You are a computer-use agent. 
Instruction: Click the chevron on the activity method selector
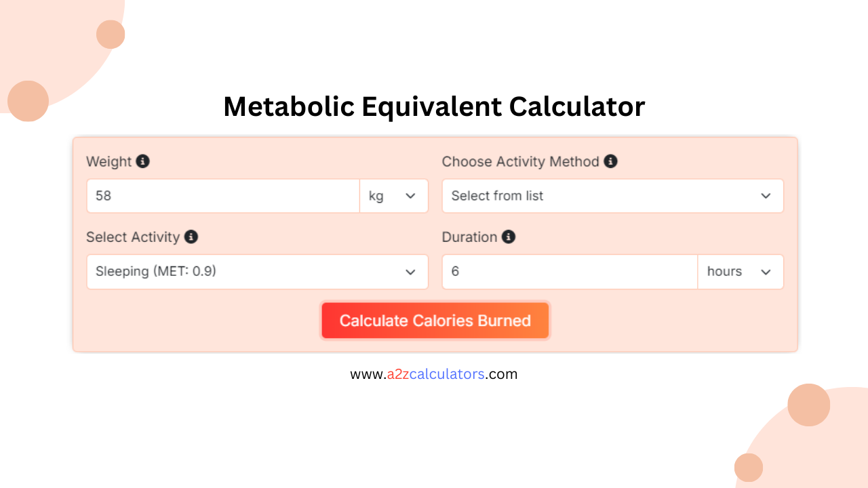point(766,196)
